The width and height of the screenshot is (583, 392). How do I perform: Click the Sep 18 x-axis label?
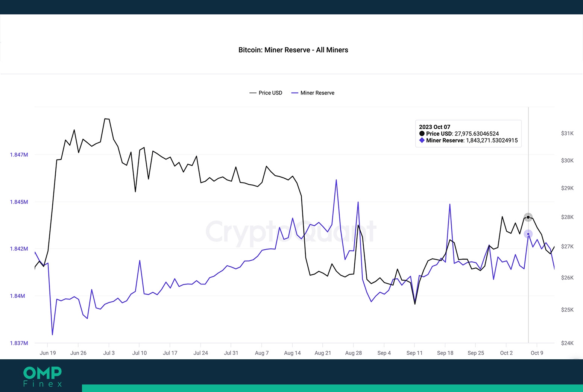[445, 353]
